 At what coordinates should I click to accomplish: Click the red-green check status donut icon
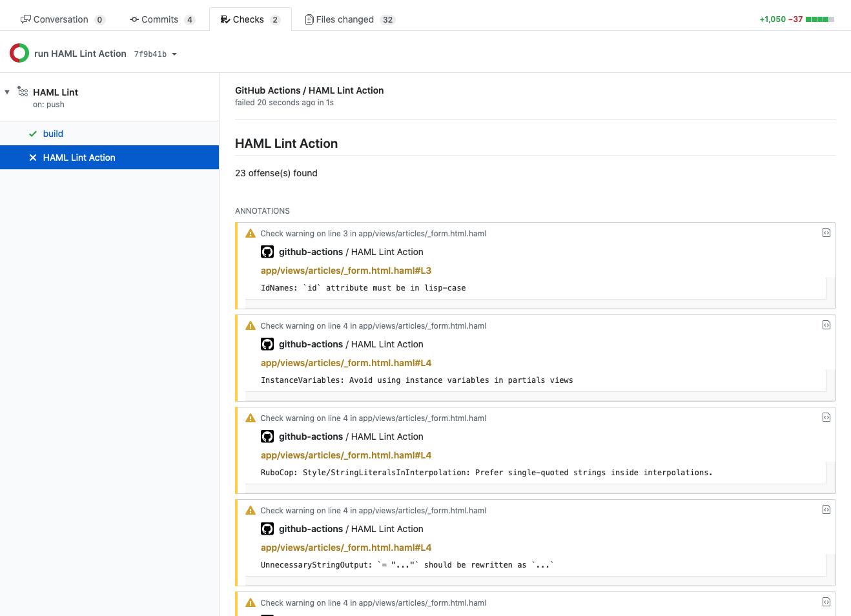pos(19,53)
